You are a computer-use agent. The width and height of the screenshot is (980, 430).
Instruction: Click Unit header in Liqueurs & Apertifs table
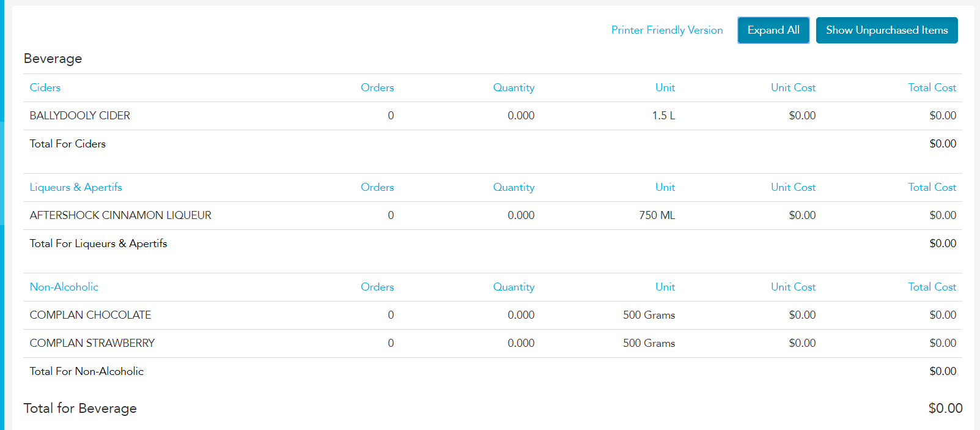(x=665, y=187)
